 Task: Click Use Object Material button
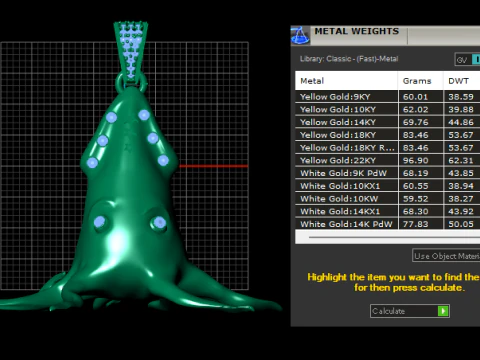[x=446, y=256]
